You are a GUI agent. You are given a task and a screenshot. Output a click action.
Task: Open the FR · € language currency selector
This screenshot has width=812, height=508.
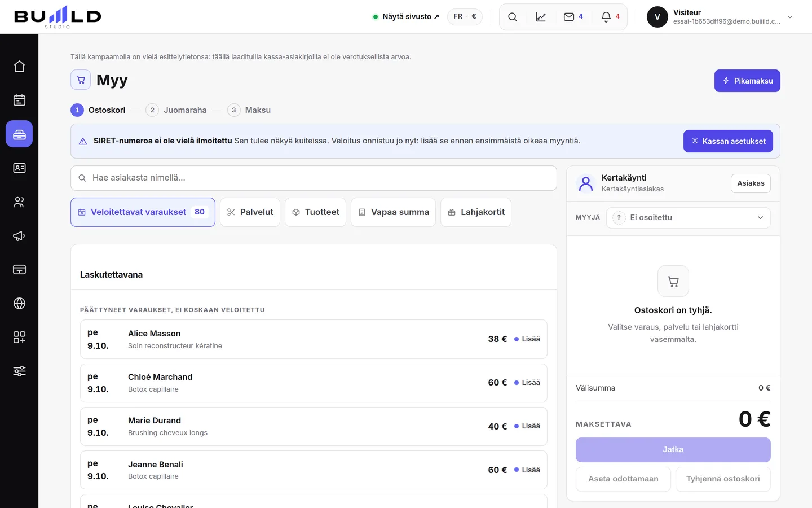465,16
